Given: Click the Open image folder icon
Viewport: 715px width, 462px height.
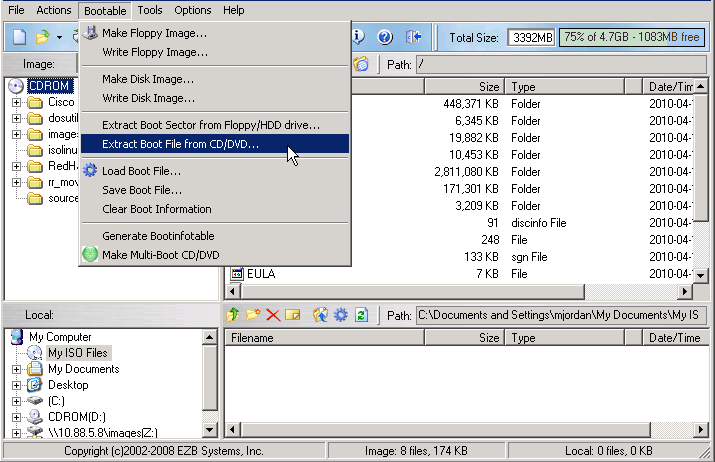Looking at the screenshot, I should click(42, 37).
